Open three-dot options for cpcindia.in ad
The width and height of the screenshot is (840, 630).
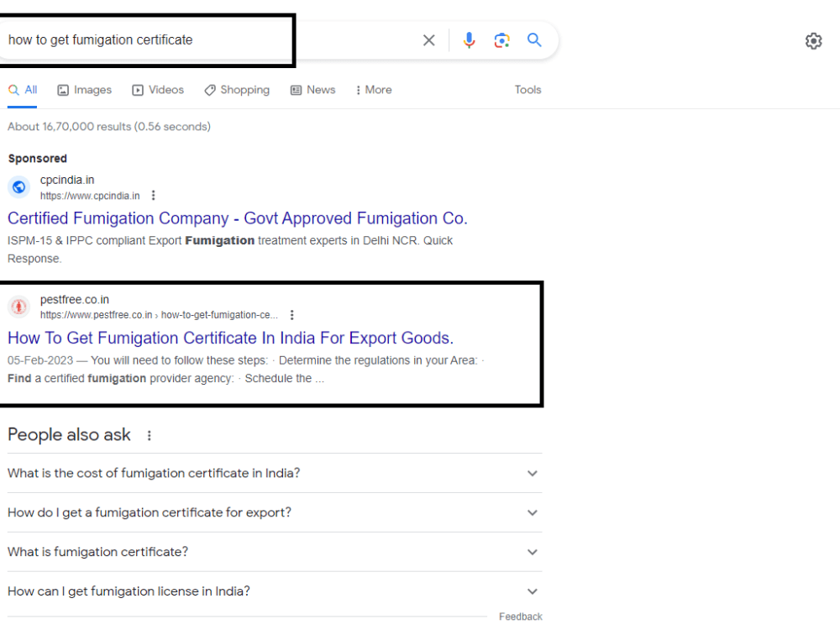pos(153,196)
